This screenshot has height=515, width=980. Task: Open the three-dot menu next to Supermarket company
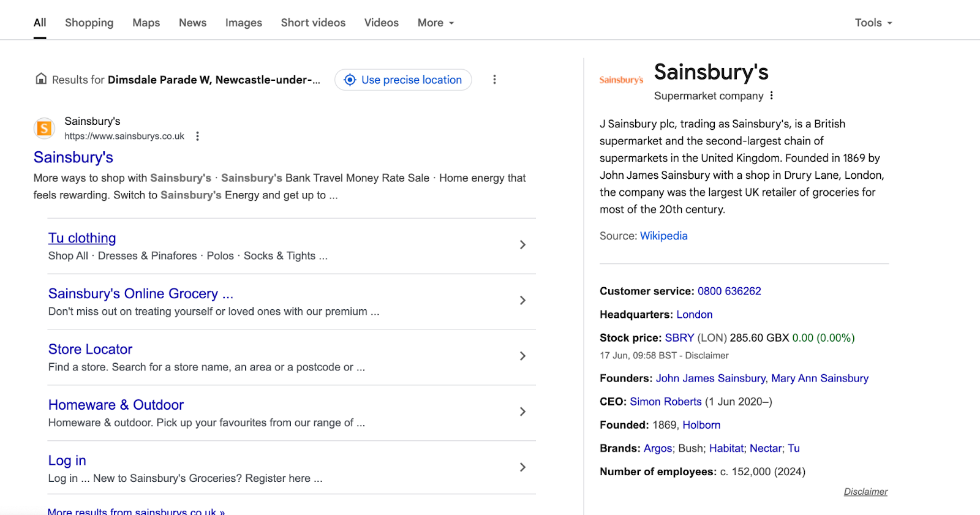pos(772,96)
